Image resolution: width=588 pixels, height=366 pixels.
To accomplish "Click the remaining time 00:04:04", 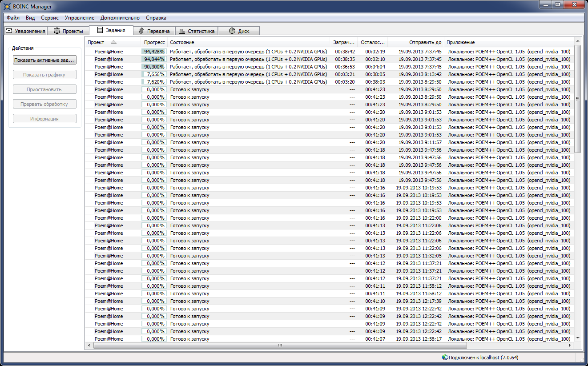I will (x=375, y=67).
